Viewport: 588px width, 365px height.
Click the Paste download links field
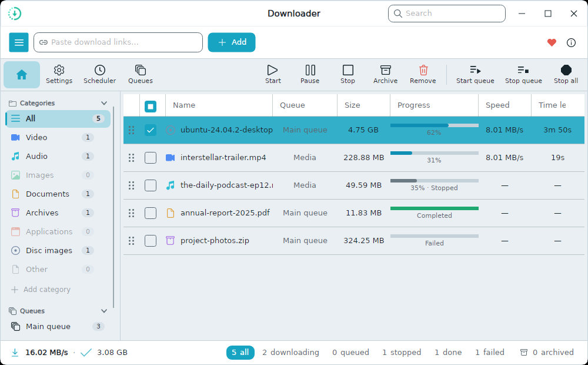[x=118, y=42]
